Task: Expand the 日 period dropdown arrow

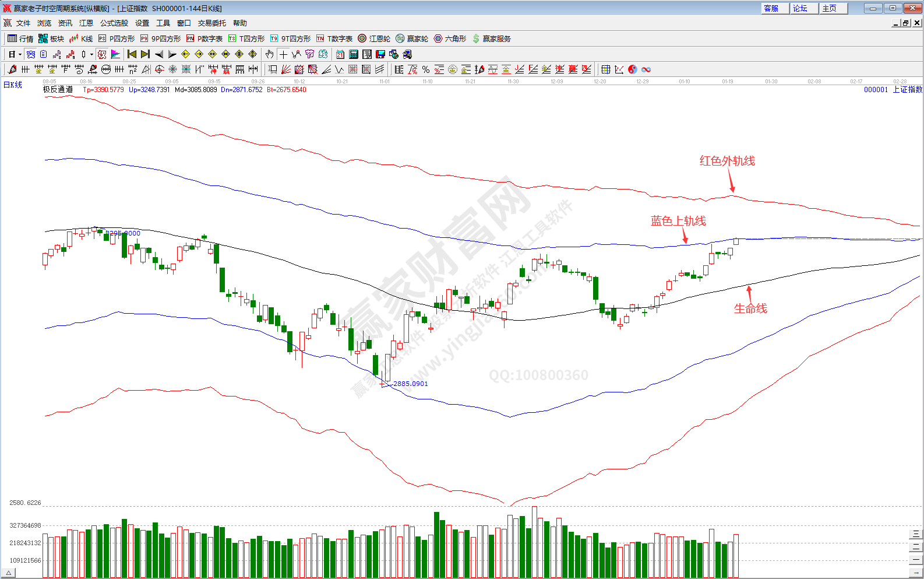Action: coord(20,55)
